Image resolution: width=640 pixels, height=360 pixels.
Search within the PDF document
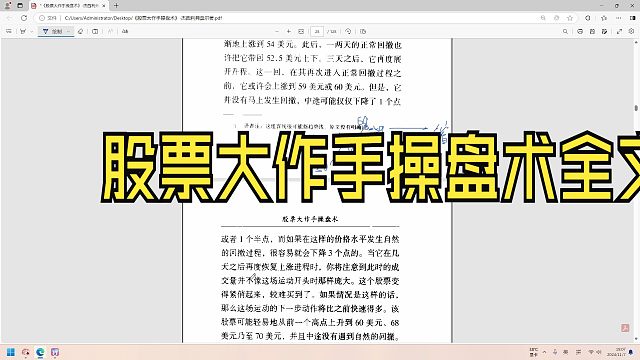click(565, 31)
